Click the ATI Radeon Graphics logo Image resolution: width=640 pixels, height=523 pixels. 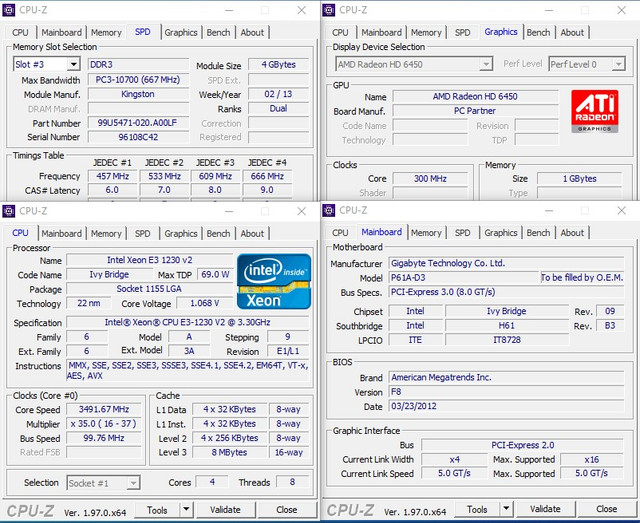click(595, 111)
